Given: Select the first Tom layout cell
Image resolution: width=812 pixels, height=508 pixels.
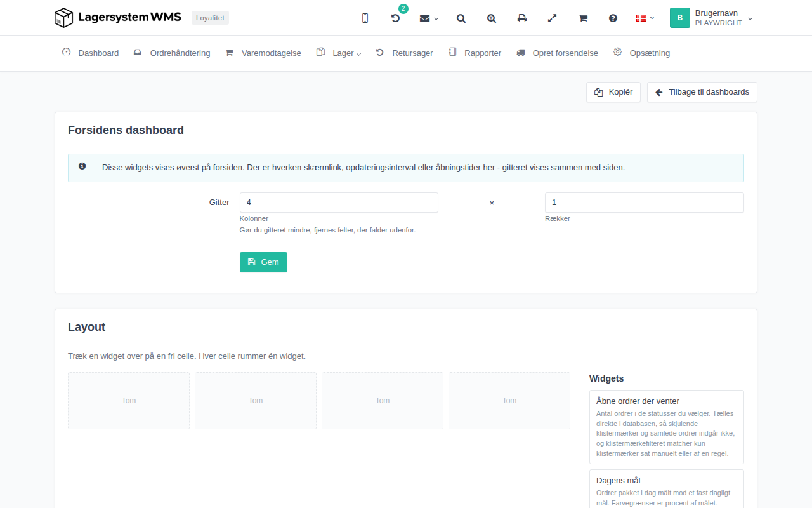Looking at the screenshot, I should [x=129, y=401].
